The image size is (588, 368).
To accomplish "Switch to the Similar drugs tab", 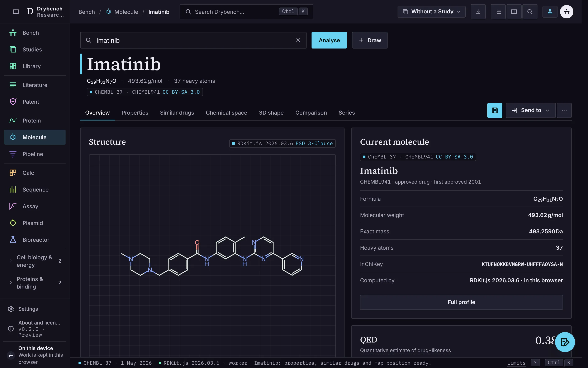I will [x=177, y=113].
